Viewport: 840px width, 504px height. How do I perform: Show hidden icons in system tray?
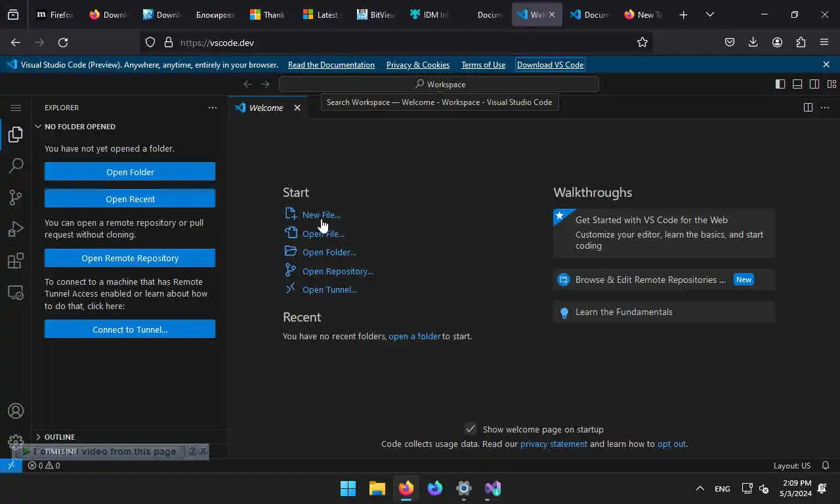(700, 488)
